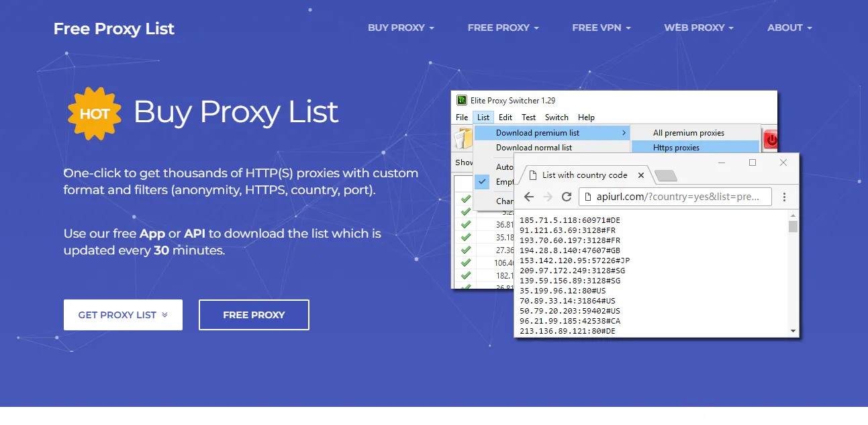Open the Chrome three-dot menu

(x=784, y=197)
